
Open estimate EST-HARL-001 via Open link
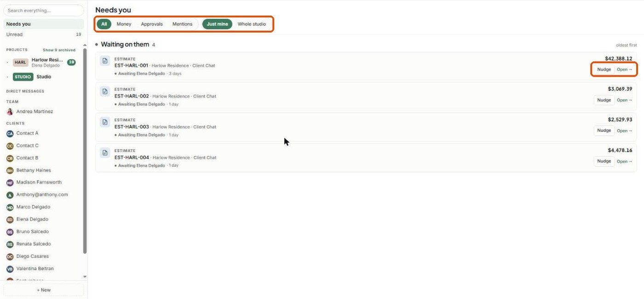[x=625, y=69]
